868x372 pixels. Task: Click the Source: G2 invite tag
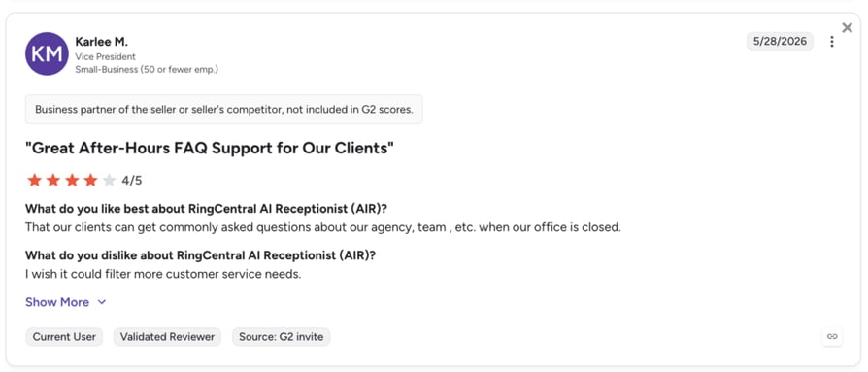282,337
